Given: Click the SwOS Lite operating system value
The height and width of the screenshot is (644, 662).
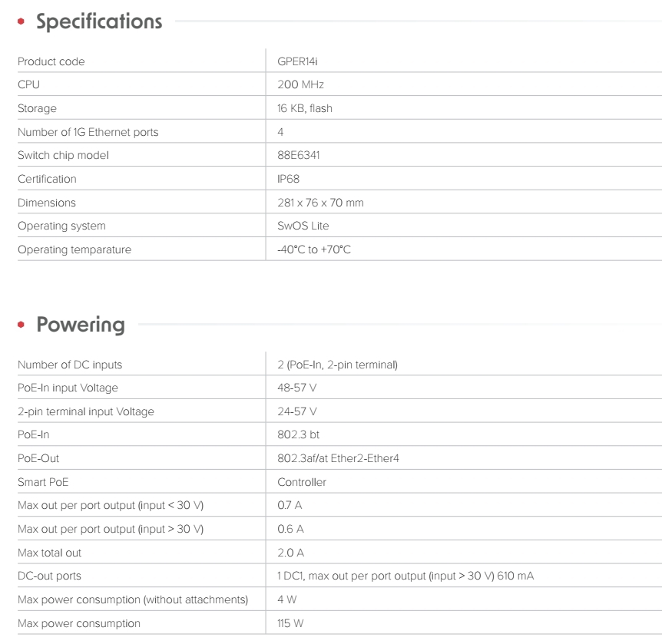Looking at the screenshot, I should [x=303, y=226].
